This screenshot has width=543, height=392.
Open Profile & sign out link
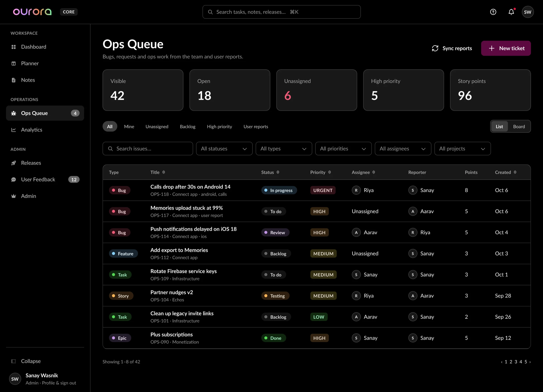tap(59, 383)
